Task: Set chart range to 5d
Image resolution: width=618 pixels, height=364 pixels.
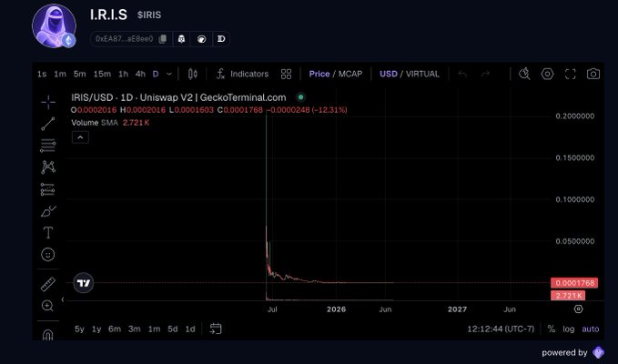Action: click(173, 329)
